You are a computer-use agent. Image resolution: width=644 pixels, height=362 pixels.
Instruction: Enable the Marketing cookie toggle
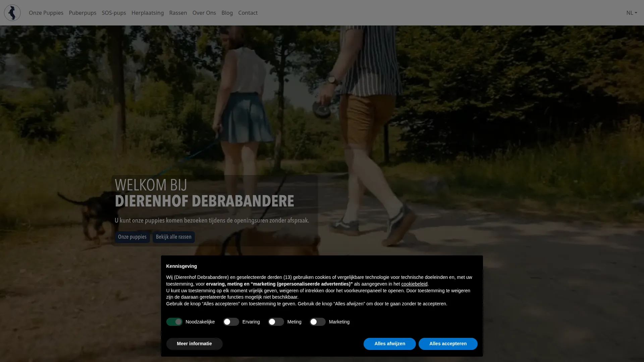pyautogui.click(x=318, y=322)
